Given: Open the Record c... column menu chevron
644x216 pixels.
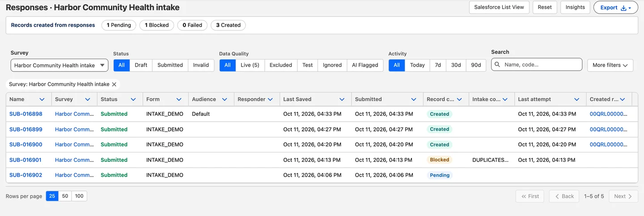Looking at the screenshot, I should [459, 99].
